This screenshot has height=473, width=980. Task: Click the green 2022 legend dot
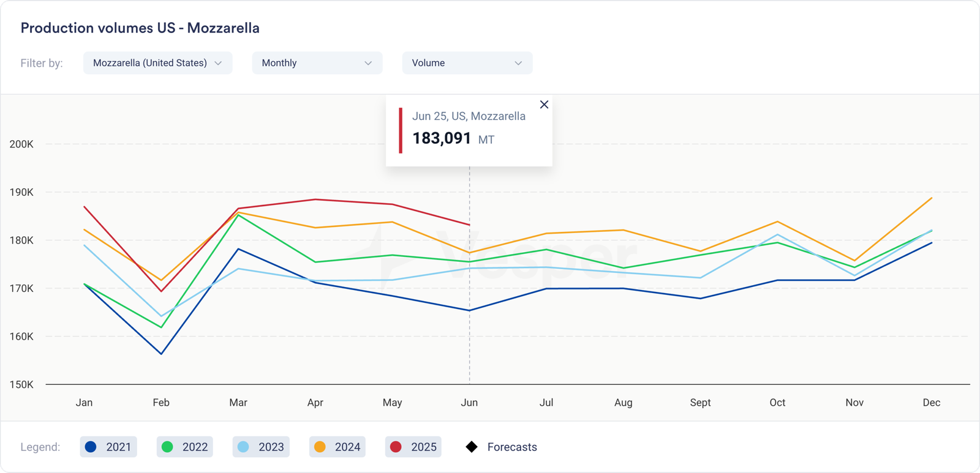click(167, 447)
